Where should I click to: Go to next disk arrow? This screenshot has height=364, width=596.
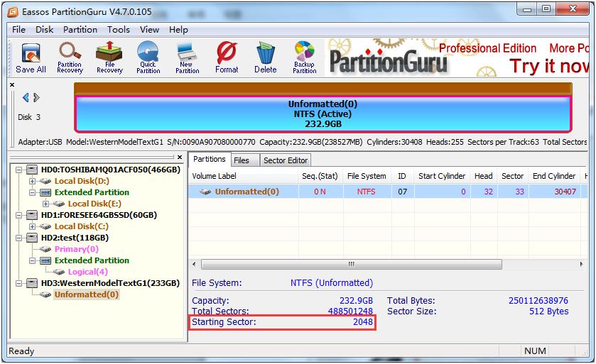click(36, 97)
